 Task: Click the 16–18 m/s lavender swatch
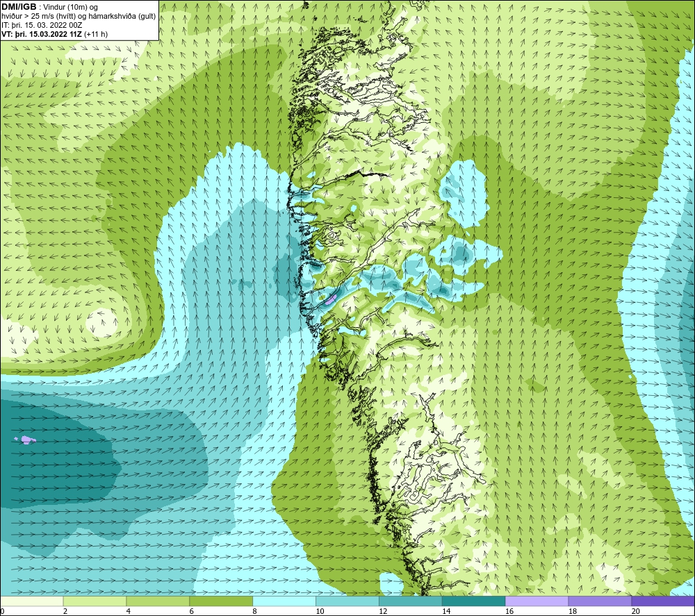(x=537, y=601)
